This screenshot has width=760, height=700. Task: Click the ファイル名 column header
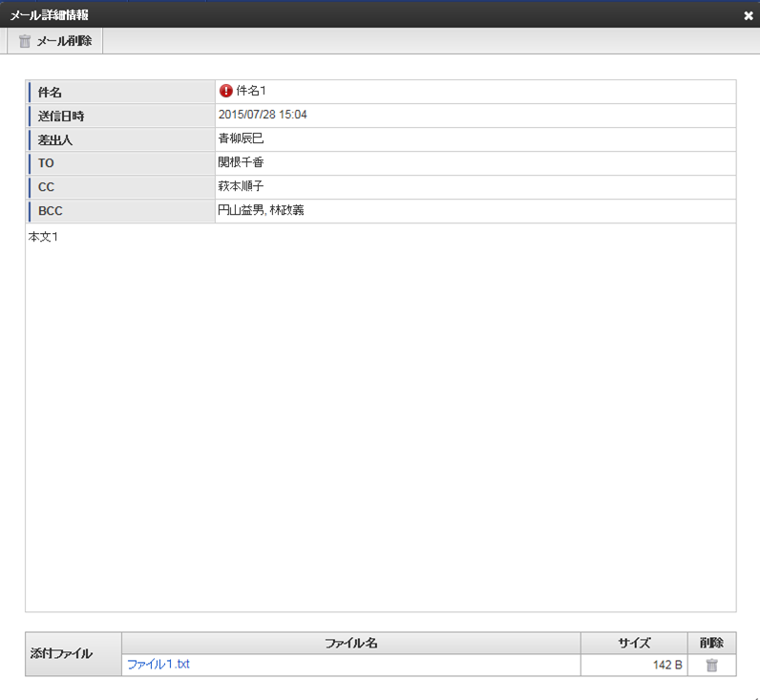point(350,644)
